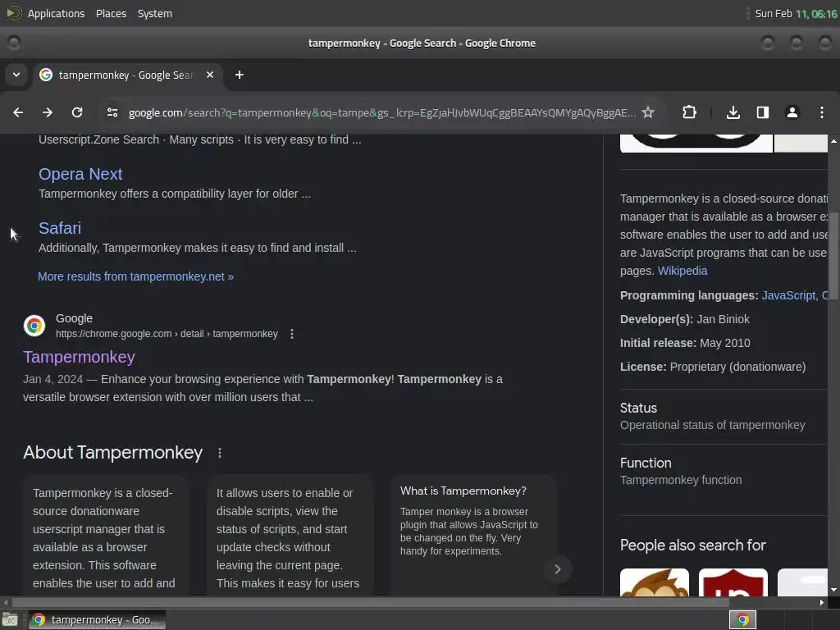Open the Opera Next link
Viewport: 840px width, 630px height.
point(80,174)
